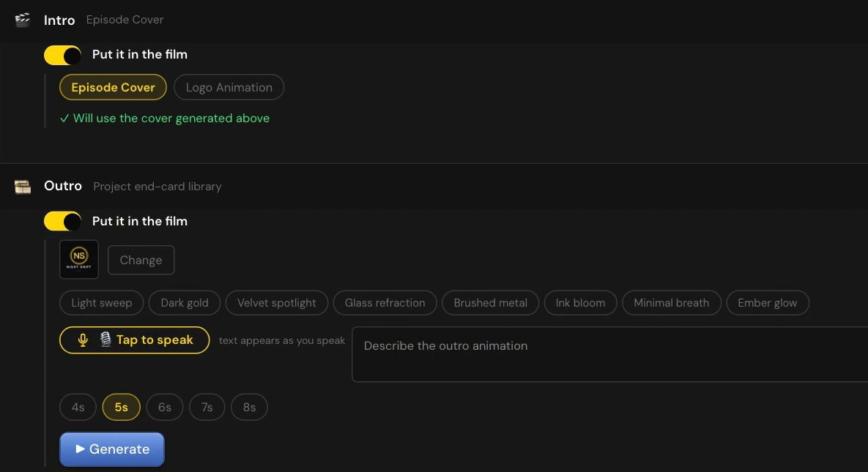Set outro duration to 8s
Screen dimensions: 868x472
click(x=249, y=408)
